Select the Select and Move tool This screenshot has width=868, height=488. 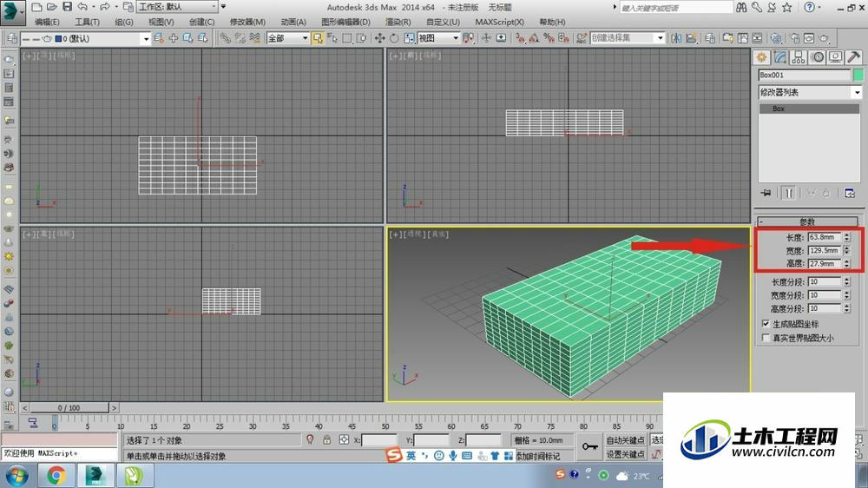pos(380,38)
